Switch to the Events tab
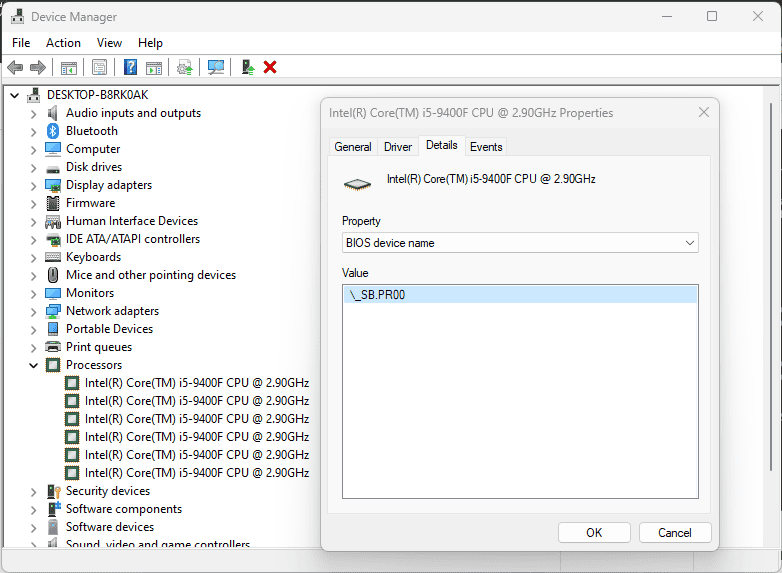Screen dimensions: 782x573 tap(486, 146)
